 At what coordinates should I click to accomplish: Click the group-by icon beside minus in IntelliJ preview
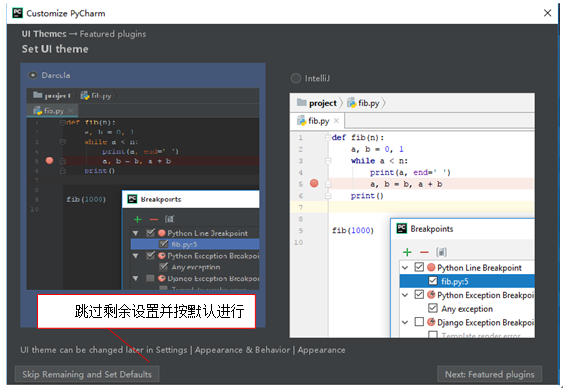[441, 252]
